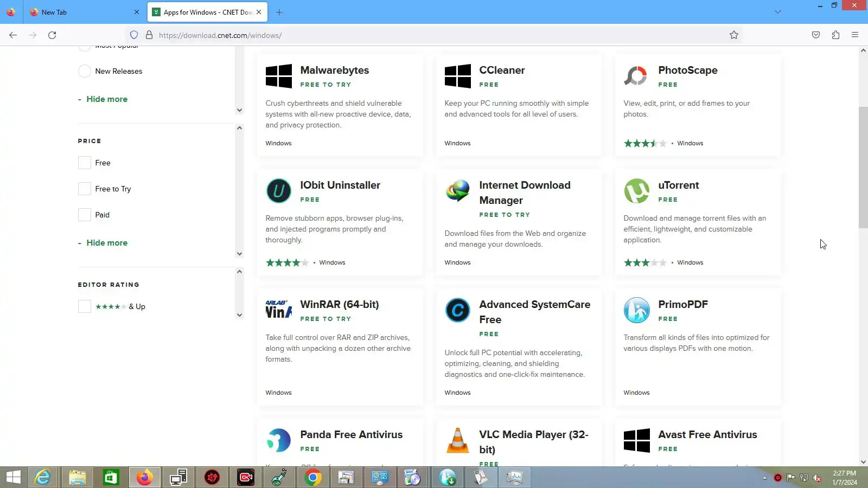Check the Paid price filter
The image size is (868, 488).
click(x=85, y=215)
